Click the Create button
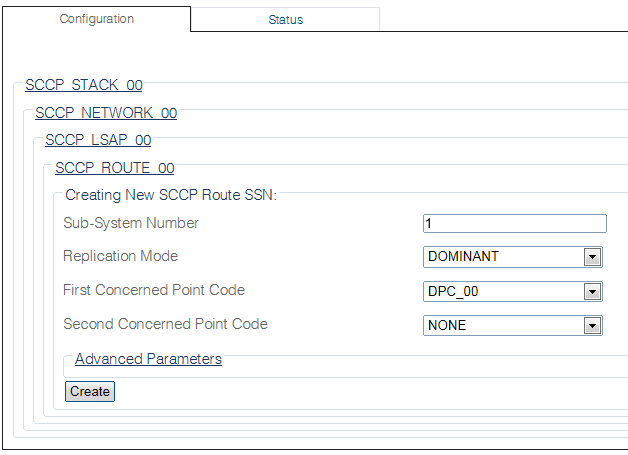The width and height of the screenshot is (628, 455). coord(90,391)
